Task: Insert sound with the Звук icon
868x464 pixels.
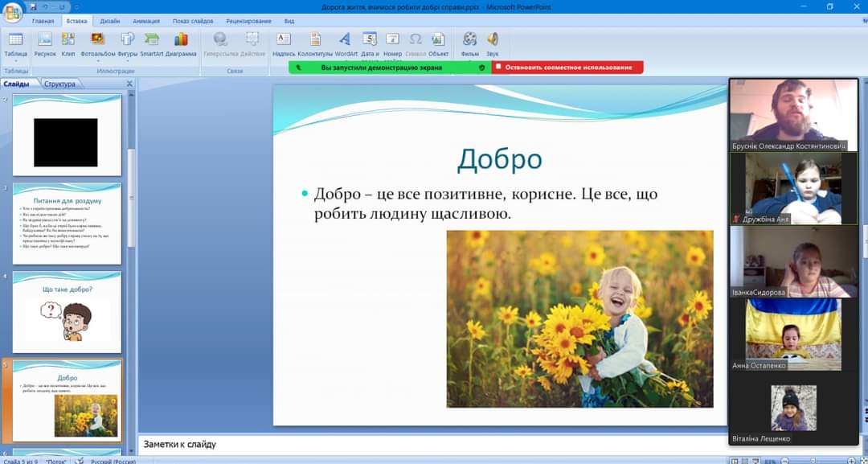Action: coord(492,44)
